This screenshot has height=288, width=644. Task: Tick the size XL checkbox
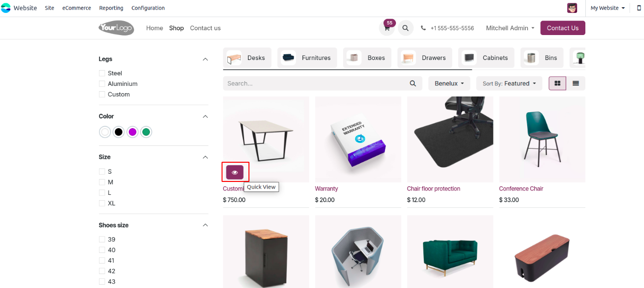102,204
